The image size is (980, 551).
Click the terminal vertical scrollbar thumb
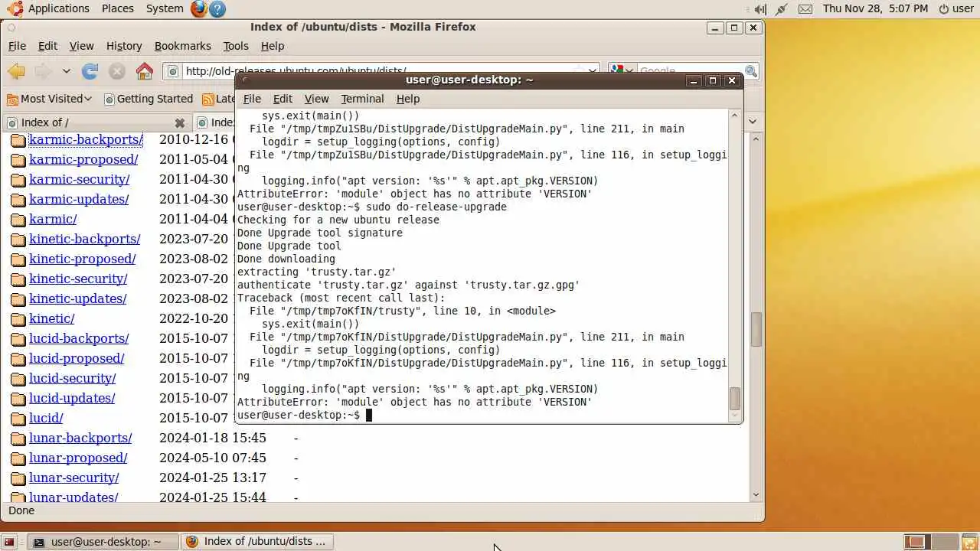pos(735,398)
